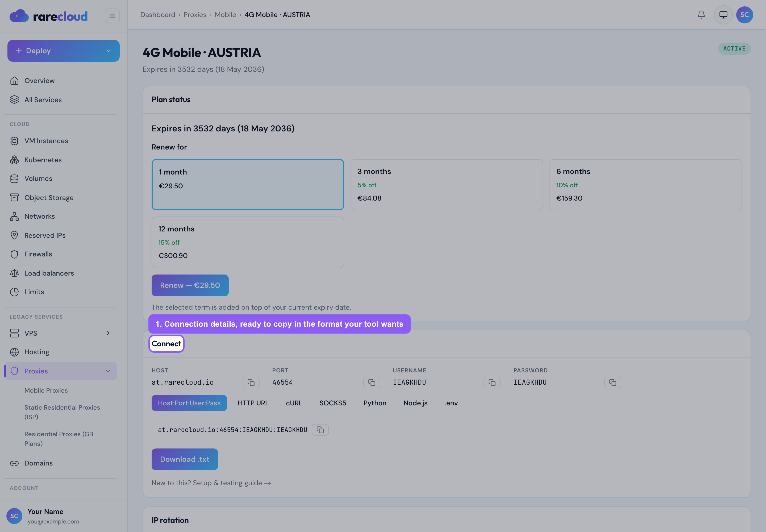Image resolution: width=766 pixels, height=532 pixels.
Task: Click the €300.90 price text
Action: tap(173, 256)
